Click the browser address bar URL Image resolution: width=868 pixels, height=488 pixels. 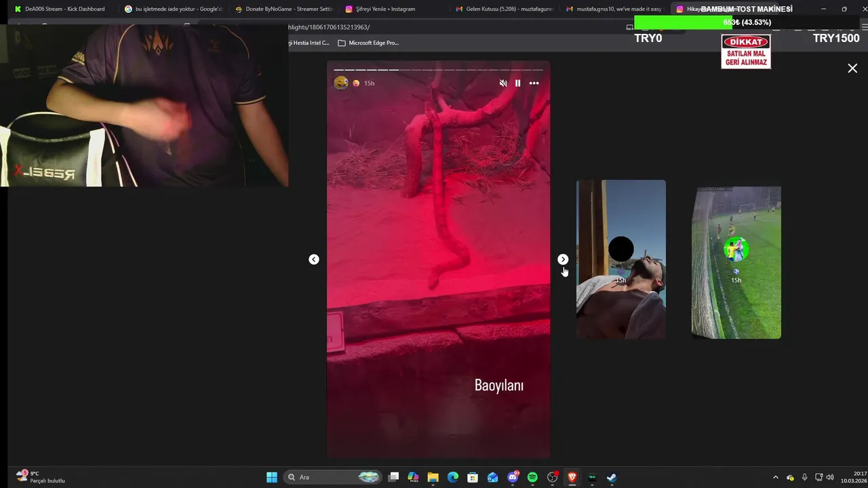point(329,27)
